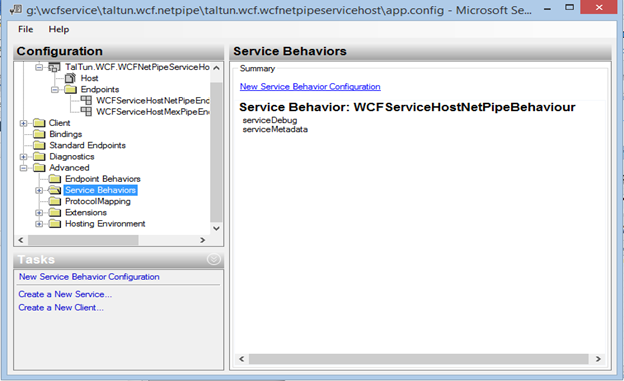Collapse the Endpoints tree node
This screenshot has height=381, width=624.
[x=55, y=90]
